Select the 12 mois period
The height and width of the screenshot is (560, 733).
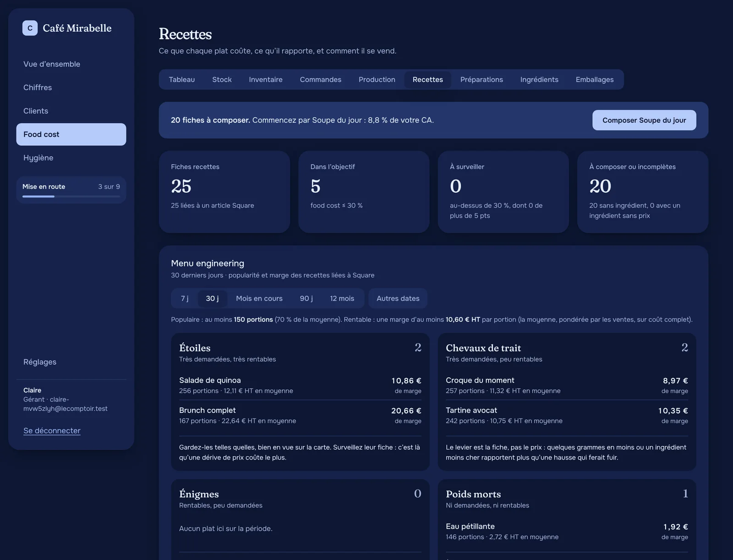pyautogui.click(x=342, y=298)
